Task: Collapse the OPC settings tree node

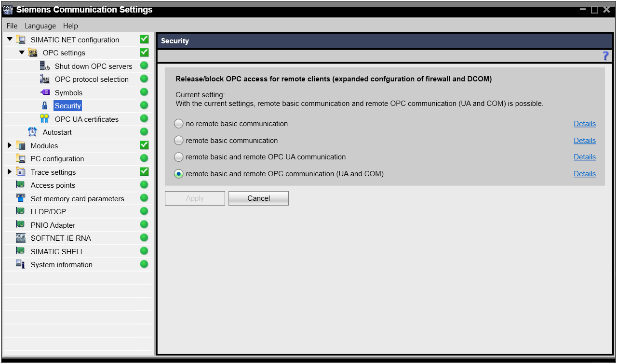Action: tap(22, 52)
